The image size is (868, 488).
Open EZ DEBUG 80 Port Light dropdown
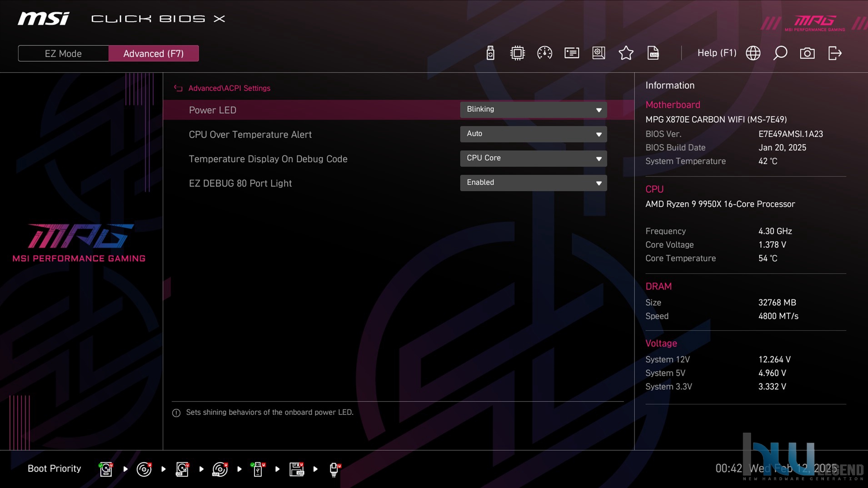tap(533, 183)
